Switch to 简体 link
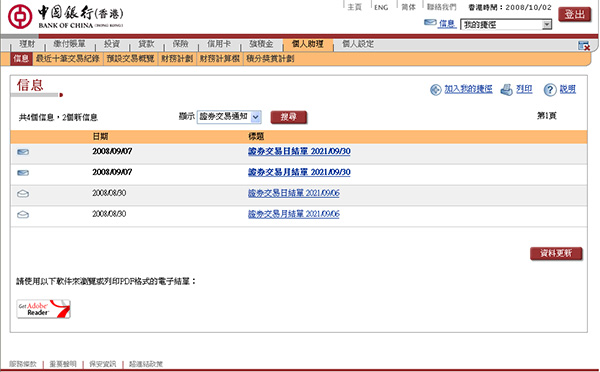The height and width of the screenshot is (372, 600). pos(408,7)
